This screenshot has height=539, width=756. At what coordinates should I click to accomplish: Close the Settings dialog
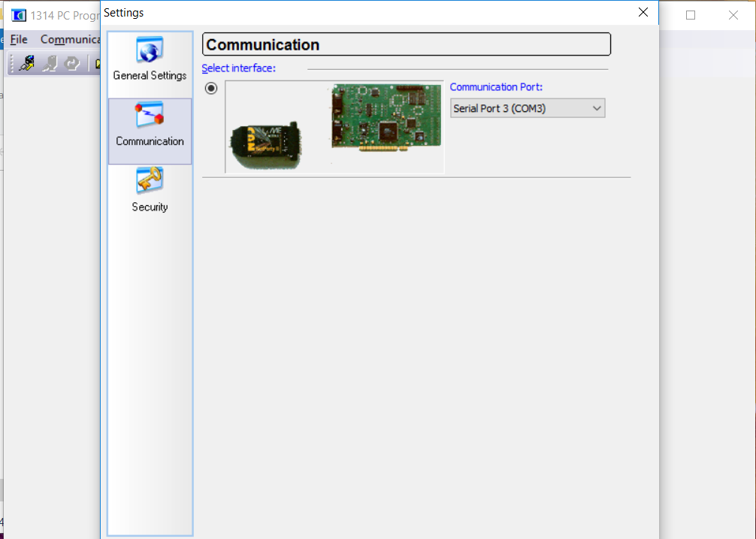click(x=643, y=12)
